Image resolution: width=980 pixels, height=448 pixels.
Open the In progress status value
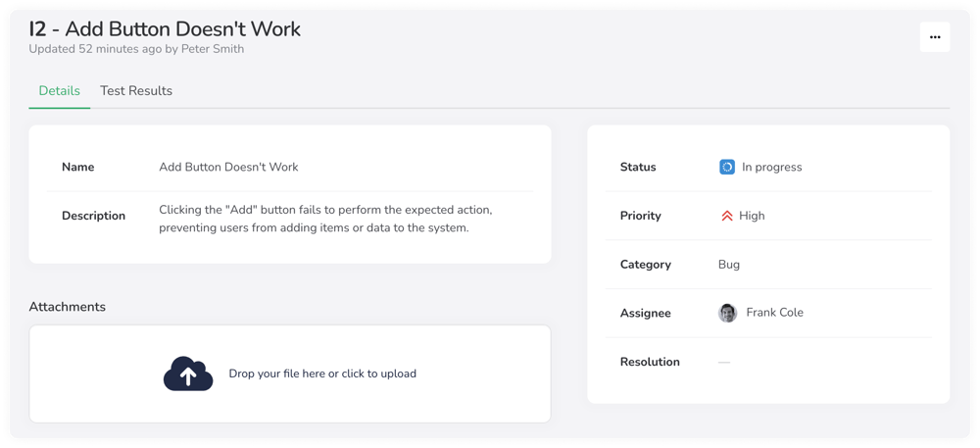coord(771,167)
